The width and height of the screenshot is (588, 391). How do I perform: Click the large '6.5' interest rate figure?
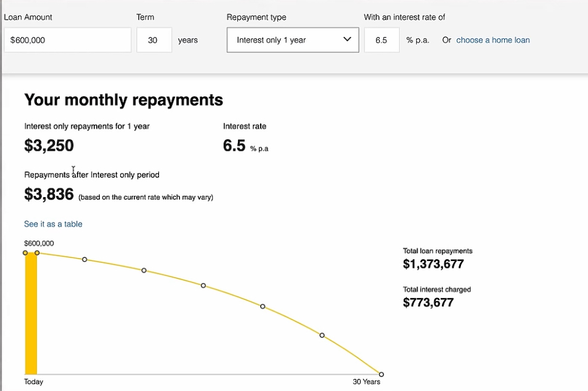234,146
